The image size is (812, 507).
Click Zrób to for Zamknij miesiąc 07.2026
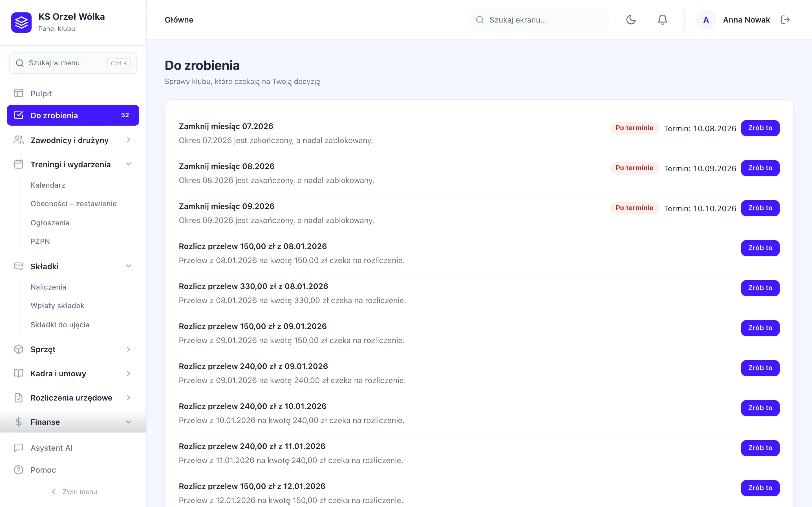[x=760, y=128]
